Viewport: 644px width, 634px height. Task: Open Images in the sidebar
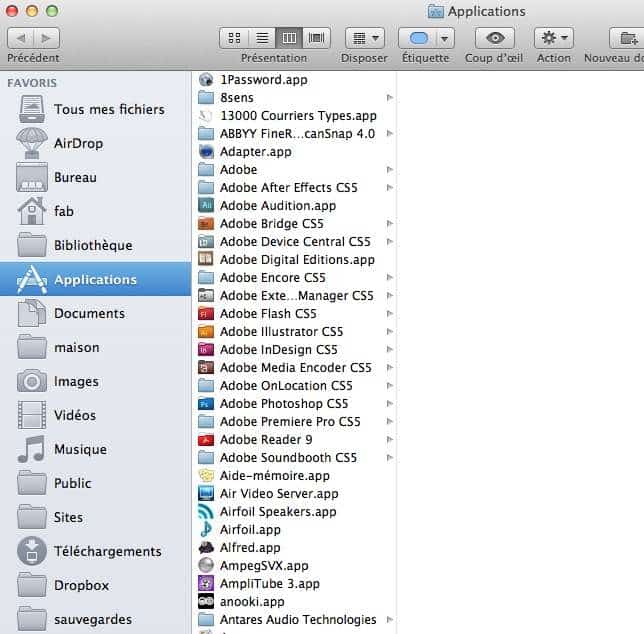click(x=96, y=381)
